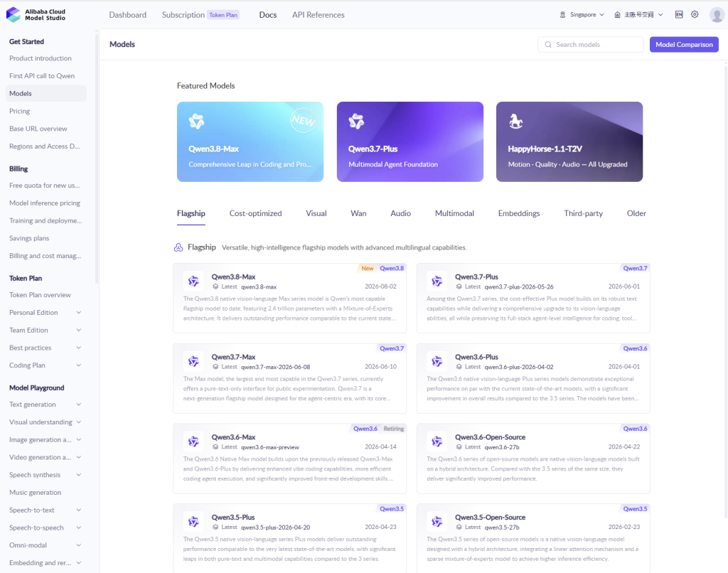The width and height of the screenshot is (728, 573).
Task: Click the date 2026-08-02 on Qwen3.8-Max
Action: 381,286
